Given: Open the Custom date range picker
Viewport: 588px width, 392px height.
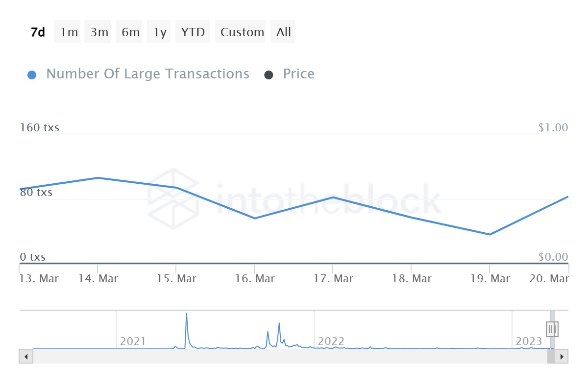Looking at the screenshot, I should pyautogui.click(x=242, y=32).
